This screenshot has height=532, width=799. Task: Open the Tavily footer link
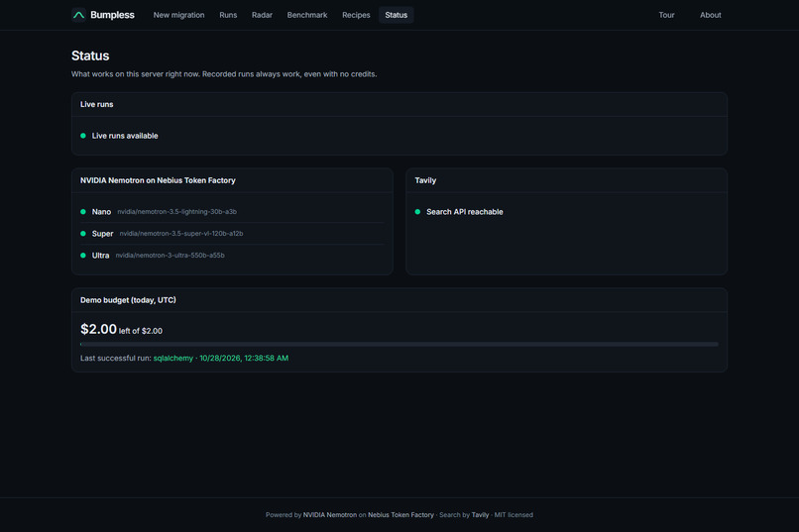(x=480, y=515)
